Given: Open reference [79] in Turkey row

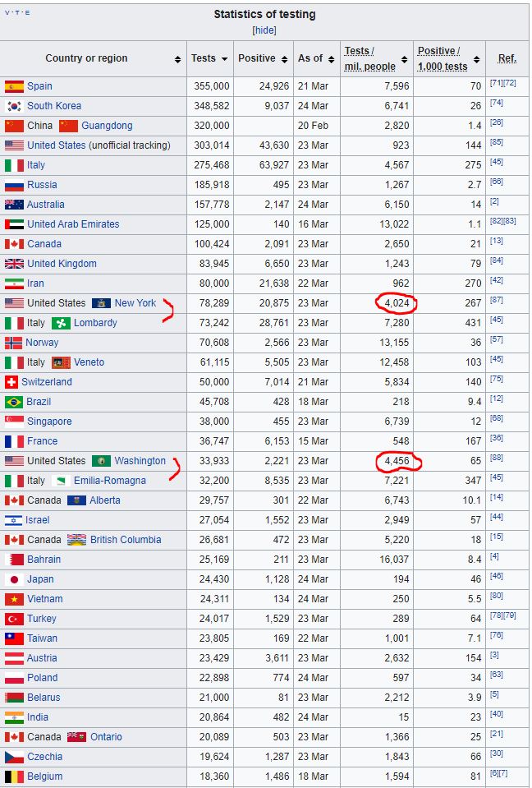Looking at the screenshot, I should pos(509,615).
